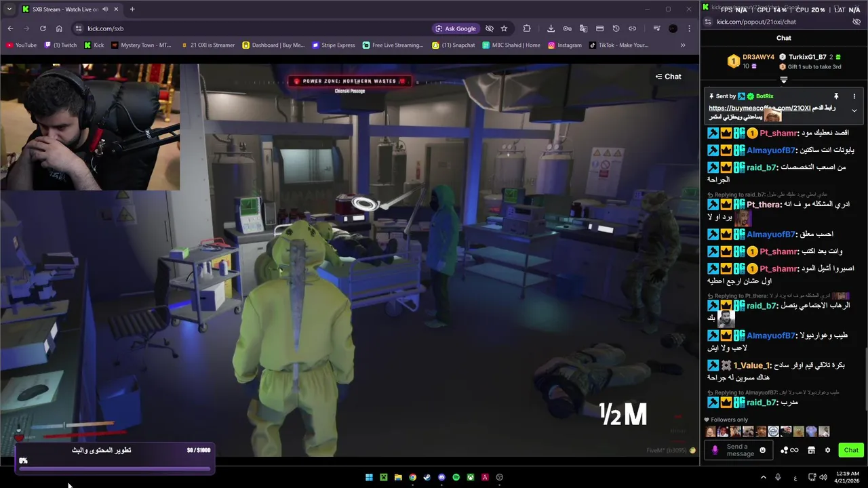Open the Dashboard Buy Me bookmark
Viewport: 868px width, 488px height.
[x=273, y=45]
